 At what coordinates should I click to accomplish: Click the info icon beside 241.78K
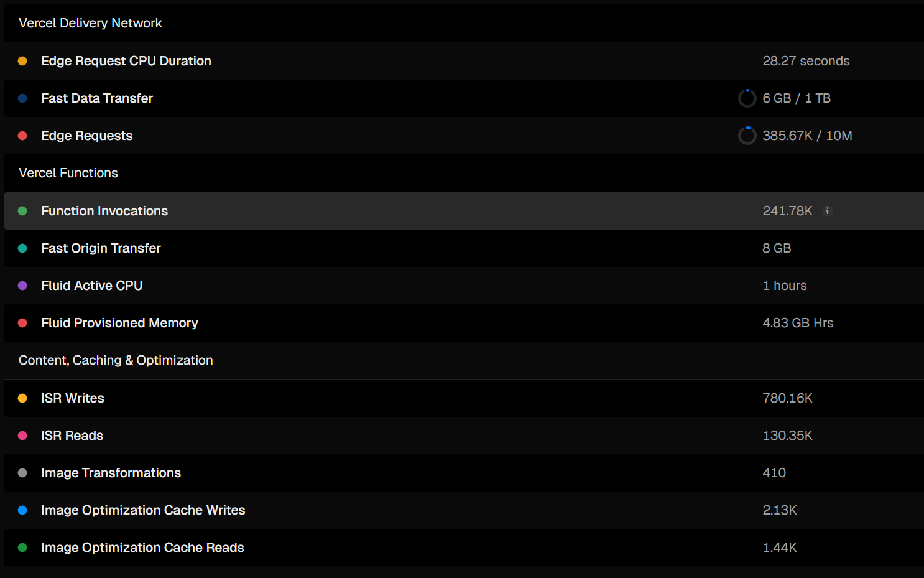[827, 211]
